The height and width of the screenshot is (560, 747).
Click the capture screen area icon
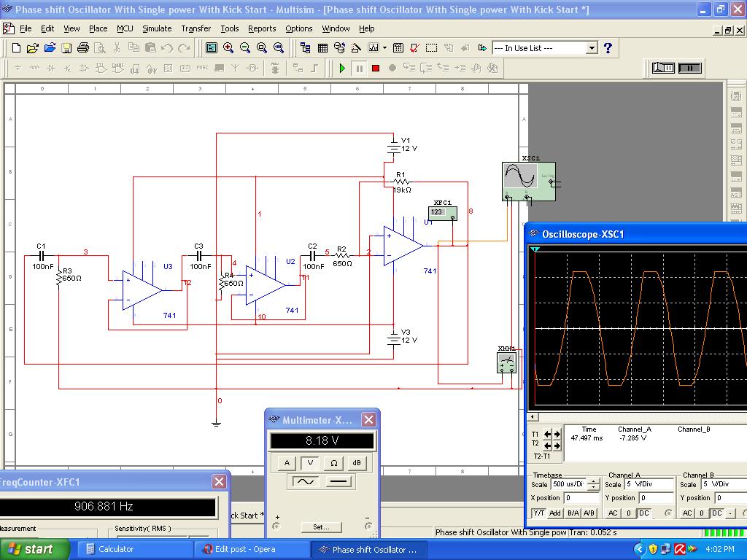coord(432,47)
